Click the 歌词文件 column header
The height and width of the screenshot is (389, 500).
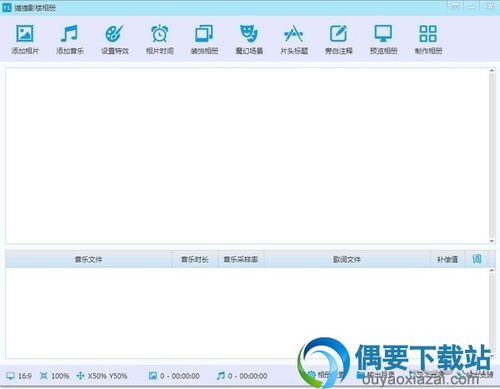[x=347, y=259]
